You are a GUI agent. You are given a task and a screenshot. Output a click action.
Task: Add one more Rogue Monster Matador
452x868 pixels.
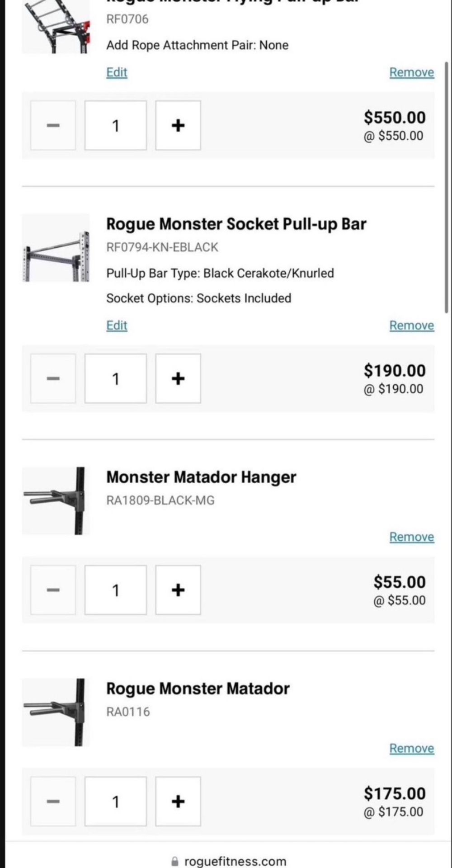point(178,801)
